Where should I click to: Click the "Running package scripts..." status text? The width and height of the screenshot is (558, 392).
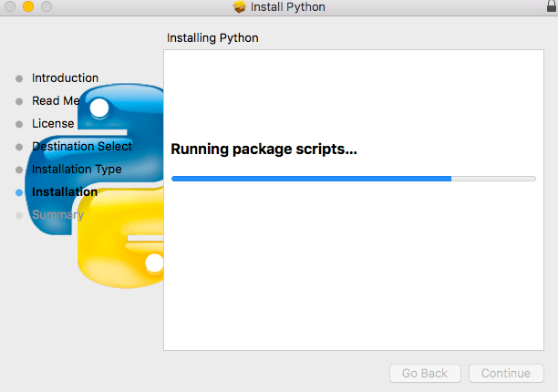(x=263, y=150)
